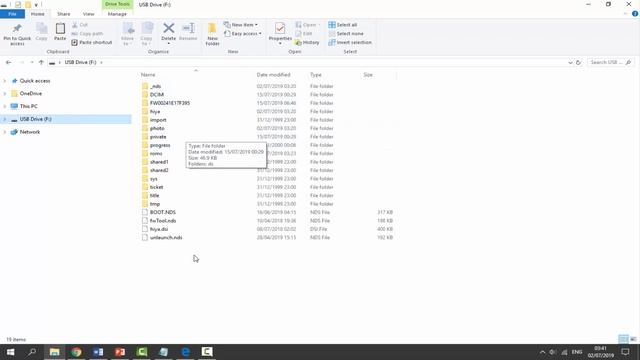640x360 pixels.
Task: Select the unlaunch.nds file
Action: point(166,238)
